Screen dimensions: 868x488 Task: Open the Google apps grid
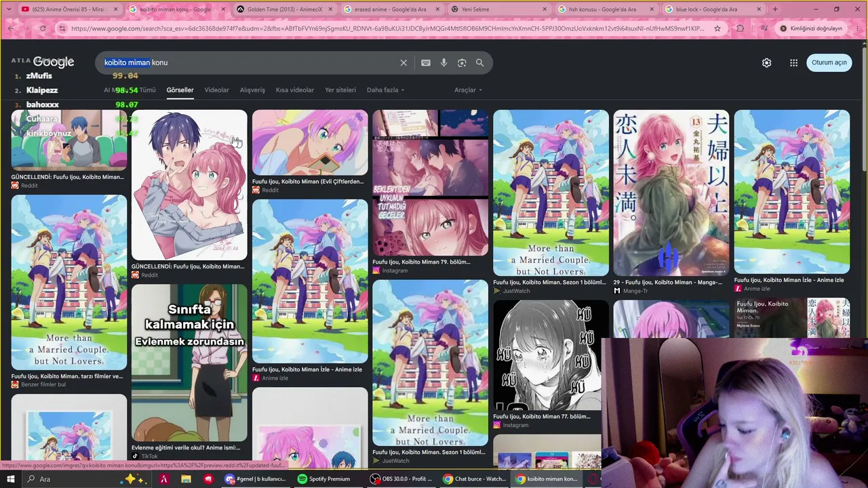click(x=793, y=62)
